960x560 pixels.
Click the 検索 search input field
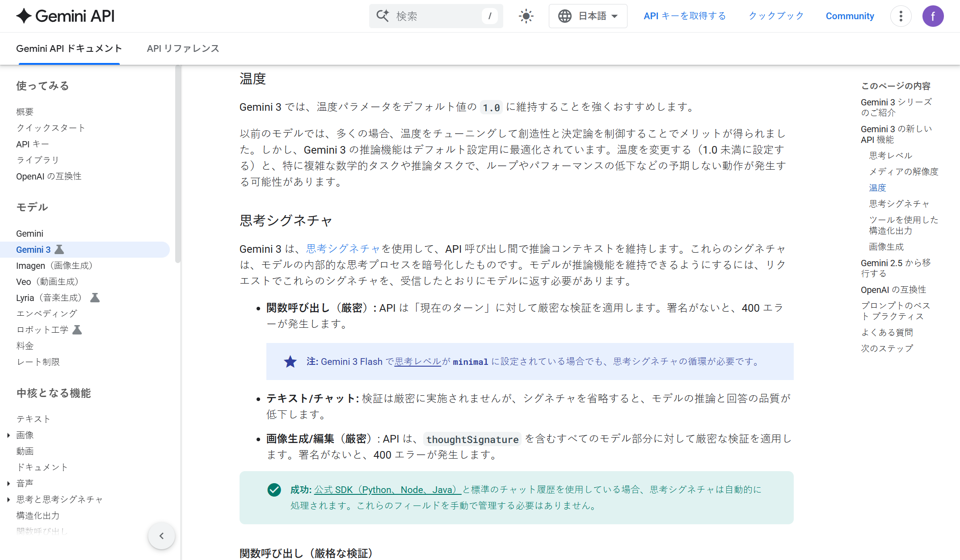coord(436,16)
